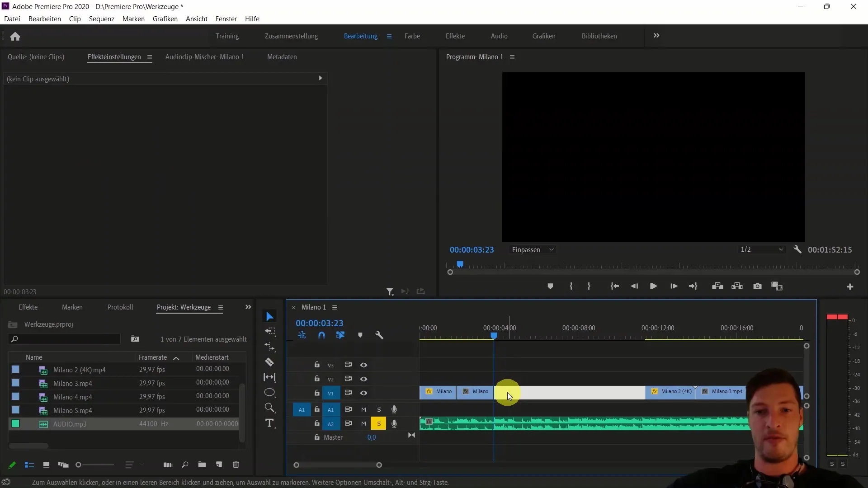The height and width of the screenshot is (488, 868).
Task: Select the Razor tool in toolbar
Action: coord(270,362)
